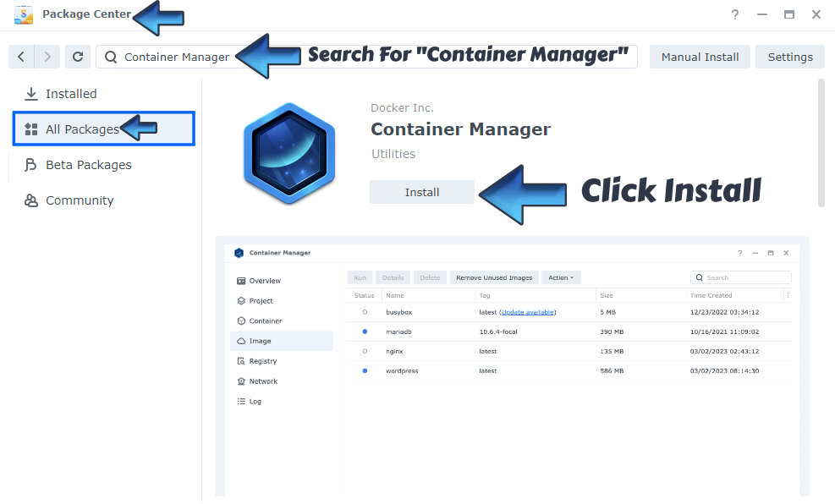Open Package Center Settings
This screenshot has height=504, width=835.
coord(790,57)
